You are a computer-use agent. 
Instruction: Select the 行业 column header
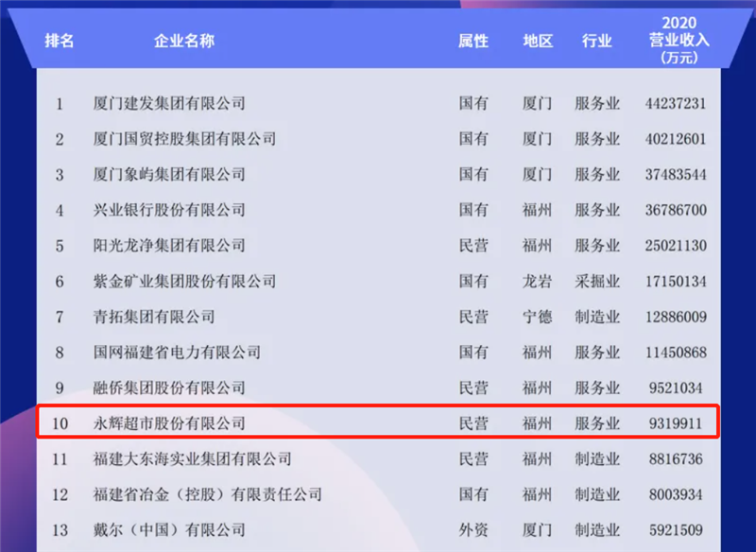[x=597, y=42]
